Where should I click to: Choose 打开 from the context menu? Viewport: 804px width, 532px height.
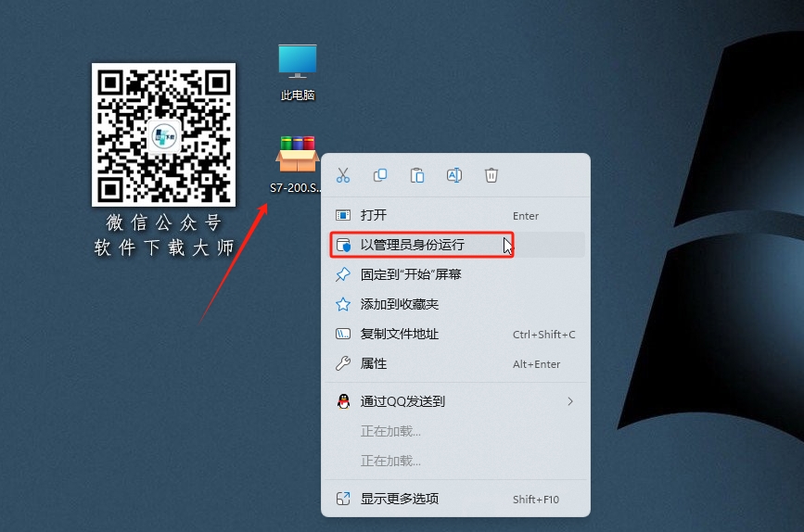click(456, 215)
